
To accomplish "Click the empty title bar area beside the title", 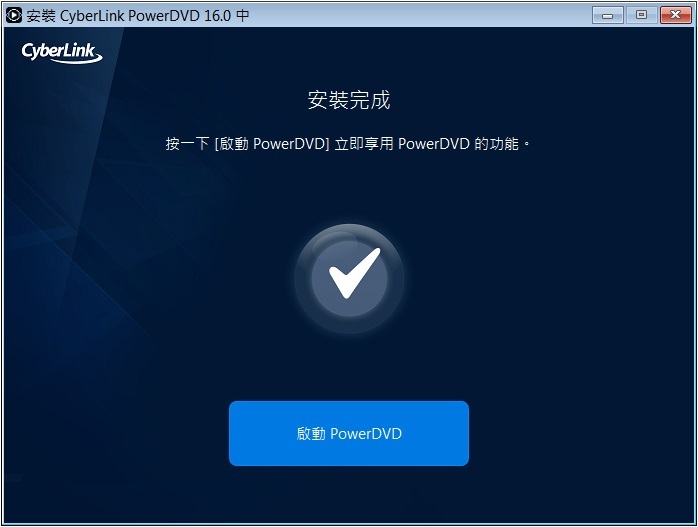I will (x=418, y=16).
